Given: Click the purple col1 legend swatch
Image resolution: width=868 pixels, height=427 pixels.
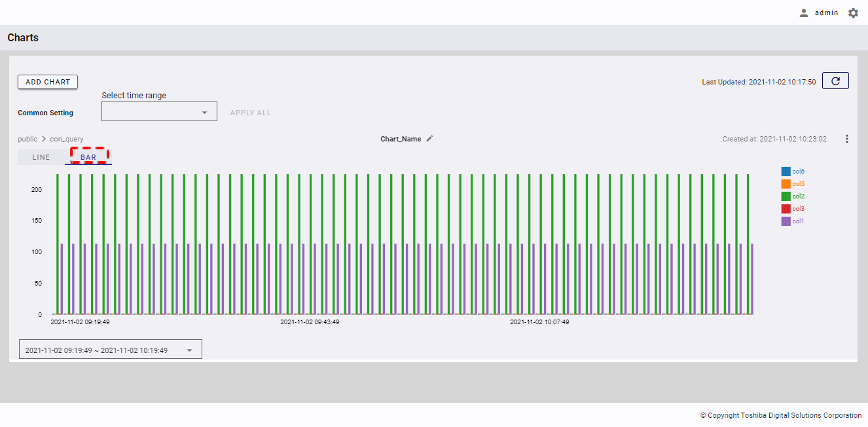Looking at the screenshot, I should pyautogui.click(x=786, y=221).
